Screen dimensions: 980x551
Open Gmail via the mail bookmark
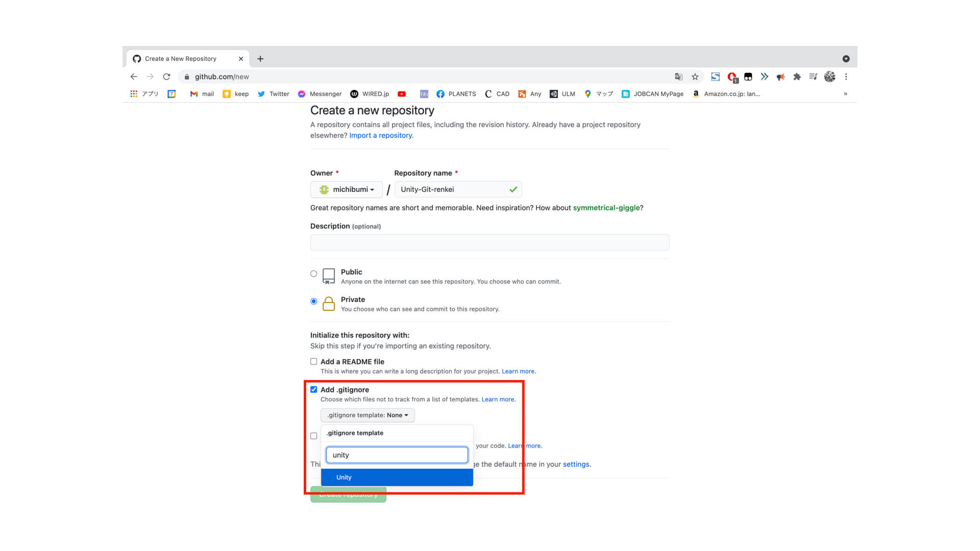pos(202,94)
